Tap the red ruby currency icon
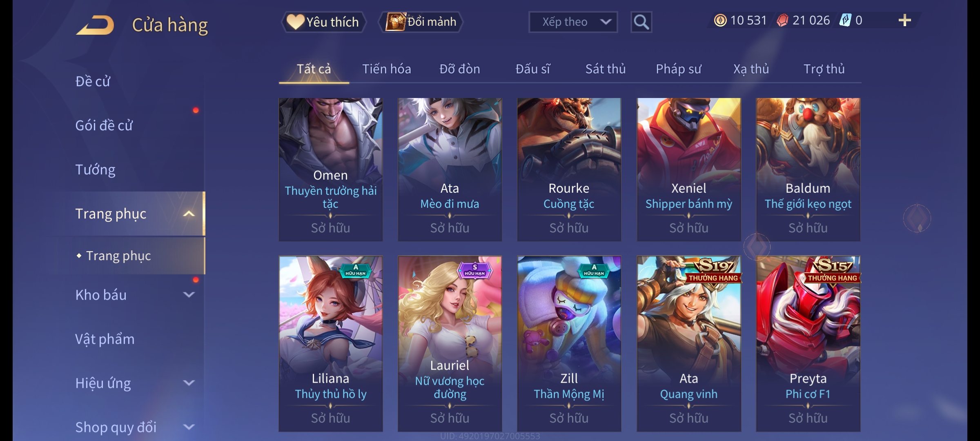Screen dimensions: 980x441 (782, 20)
